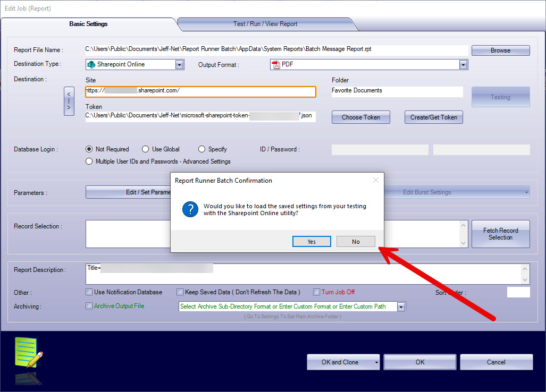Expand the Output Format dropdown arrow
Screen dimensions: 546x392
463,64
